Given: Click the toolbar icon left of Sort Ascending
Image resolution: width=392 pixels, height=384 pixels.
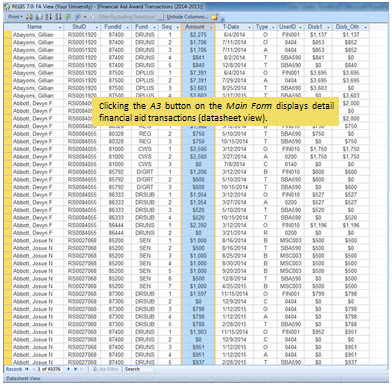Looking at the screenshot, I should pos(39,17).
